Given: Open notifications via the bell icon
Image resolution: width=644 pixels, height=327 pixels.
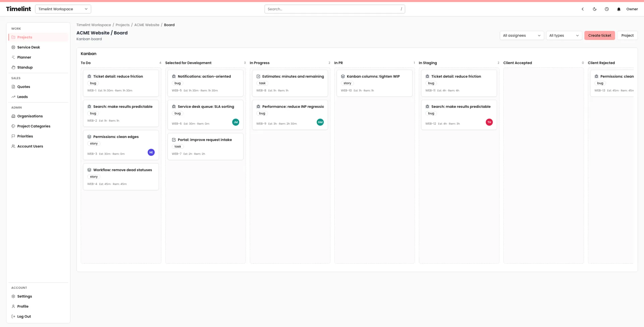Looking at the screenshot, I should click(619, 9).
